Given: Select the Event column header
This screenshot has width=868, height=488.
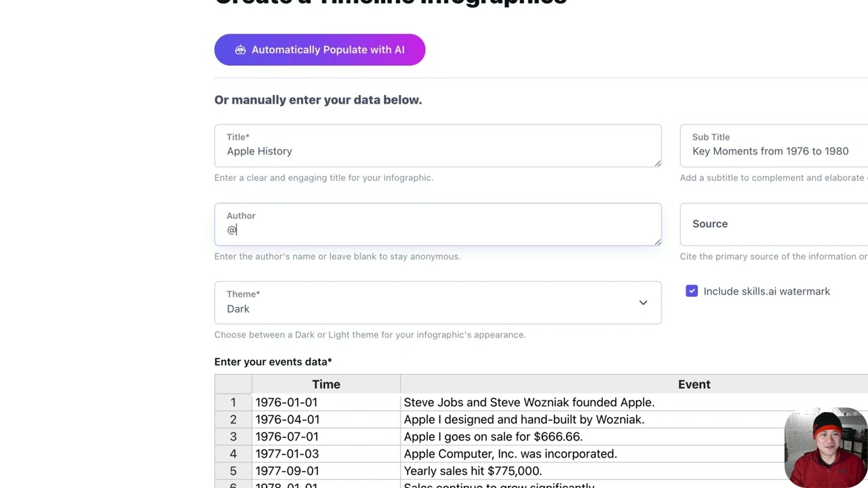Looking at the screenshot, I should pyautogui.click(x=694, y=384).
